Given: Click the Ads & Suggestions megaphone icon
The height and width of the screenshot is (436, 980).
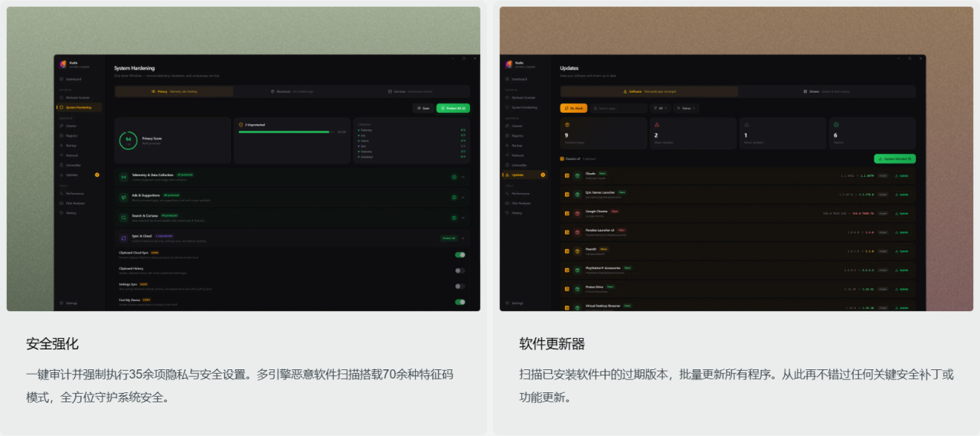Looking at the screenshot, I should (123, 197).
